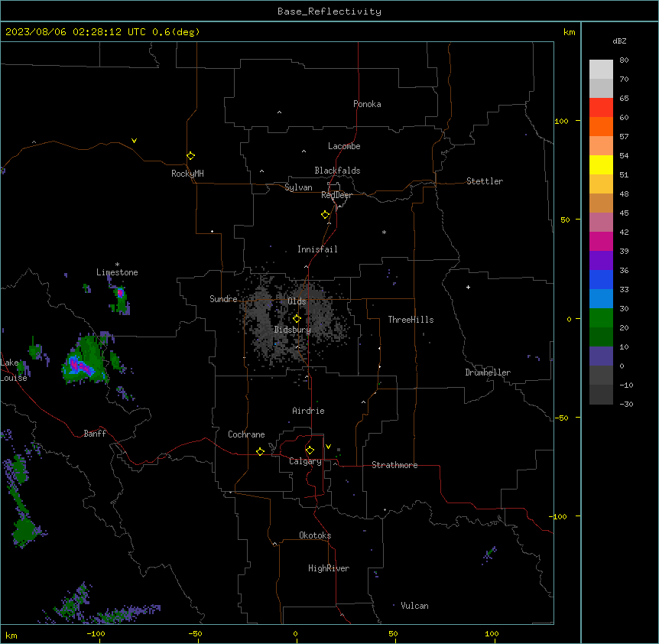This screenshot has width=659, height=644.
Task: Pick the indigo swatch below the 10 label
Action: click(601, 356)
